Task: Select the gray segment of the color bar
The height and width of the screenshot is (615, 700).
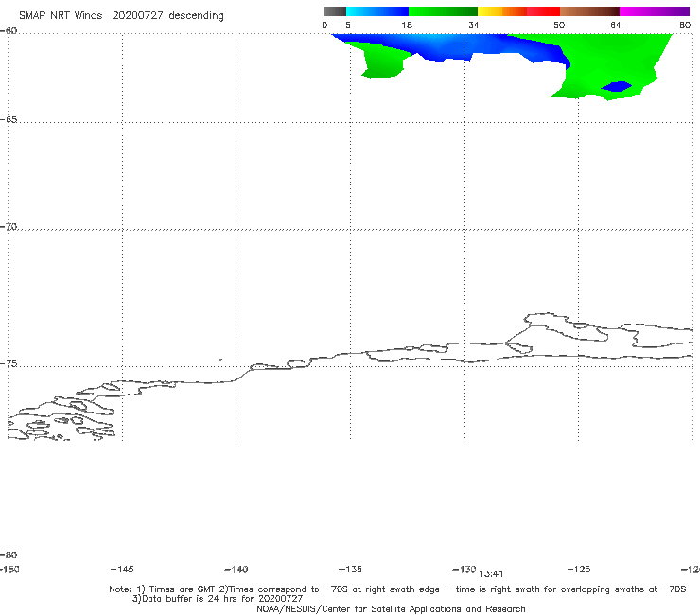Action: tap(334, 11)
